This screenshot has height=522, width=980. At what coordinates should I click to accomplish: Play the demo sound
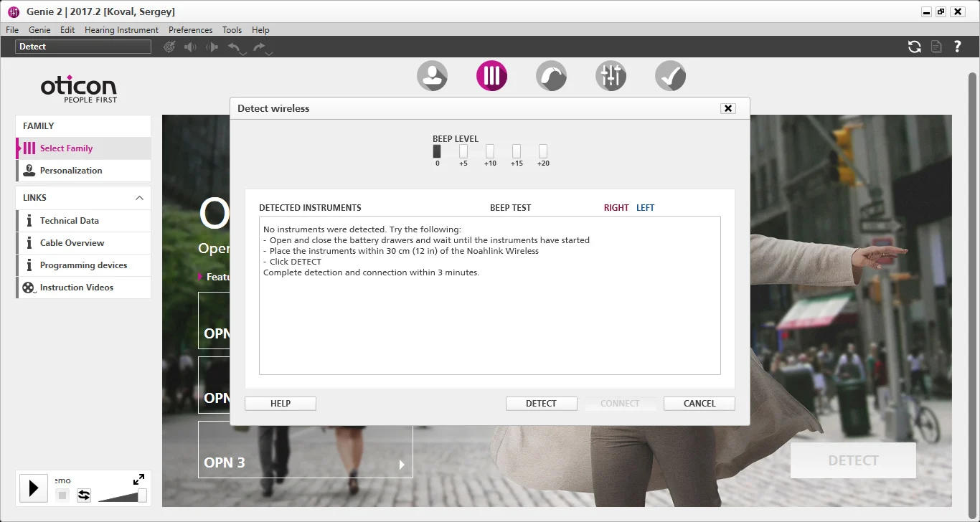33,488
